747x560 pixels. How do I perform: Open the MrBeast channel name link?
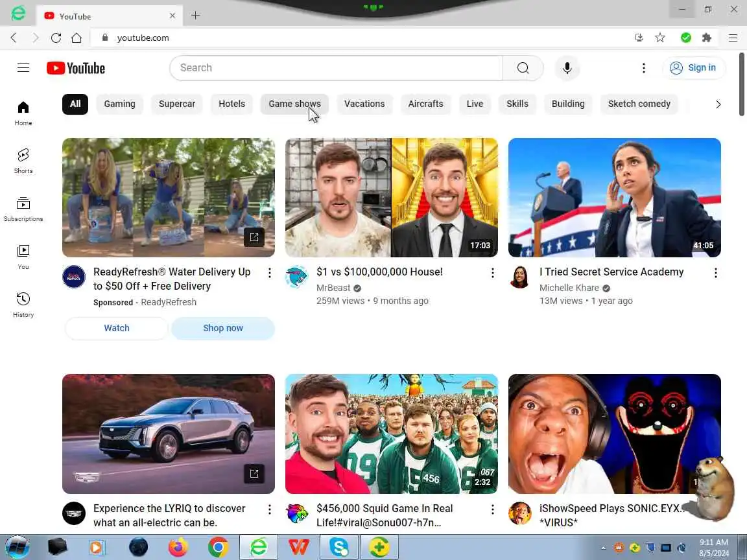[333, 288]
